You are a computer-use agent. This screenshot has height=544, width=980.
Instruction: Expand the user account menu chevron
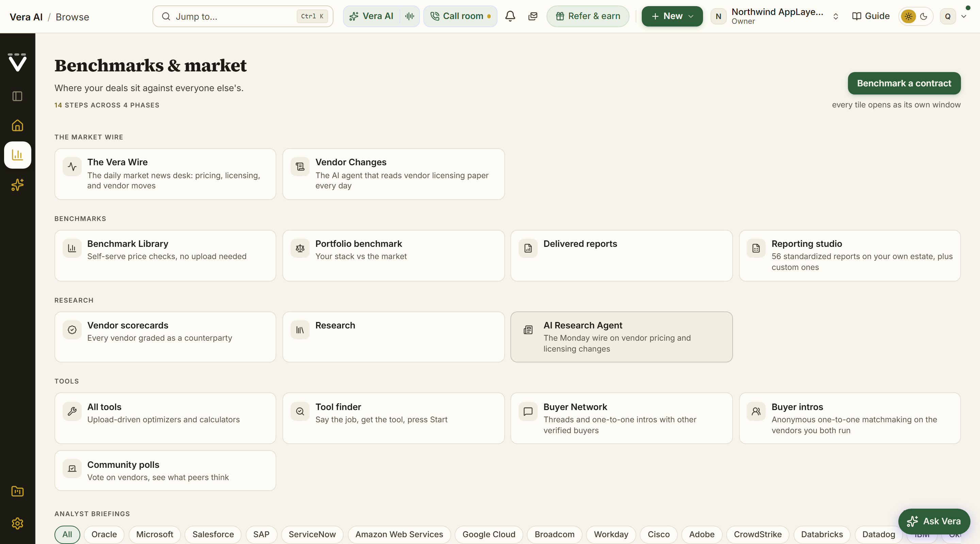[964, 16]
